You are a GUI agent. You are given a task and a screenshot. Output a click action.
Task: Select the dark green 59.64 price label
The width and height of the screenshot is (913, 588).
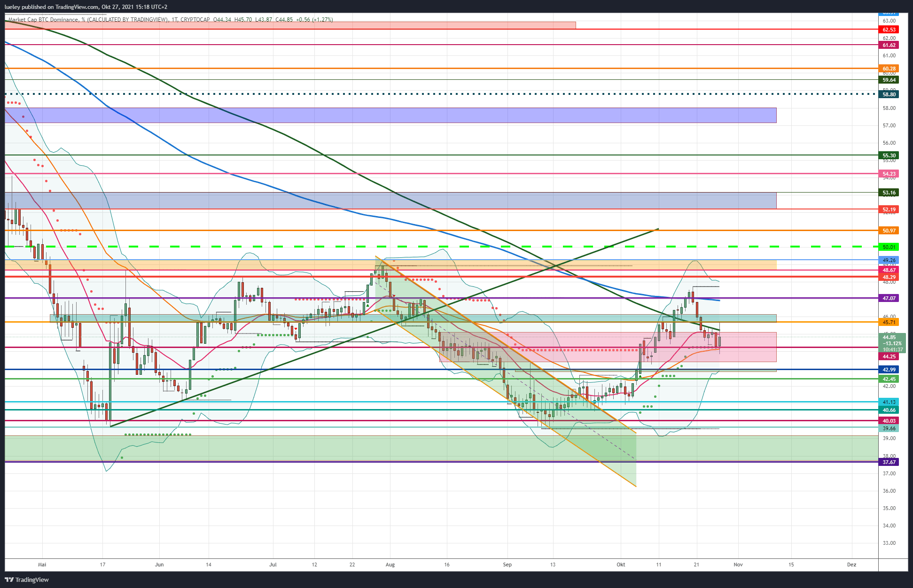[x=889, y=80]
